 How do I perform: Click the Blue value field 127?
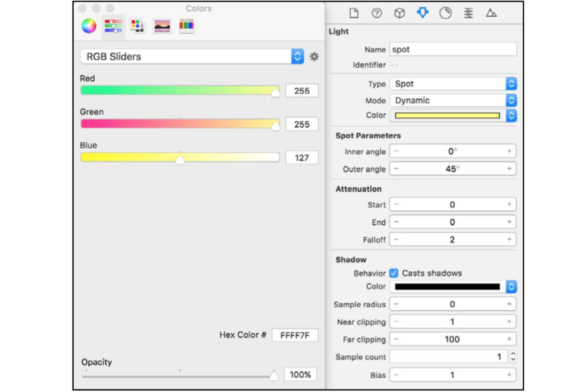tap(302, 157)
